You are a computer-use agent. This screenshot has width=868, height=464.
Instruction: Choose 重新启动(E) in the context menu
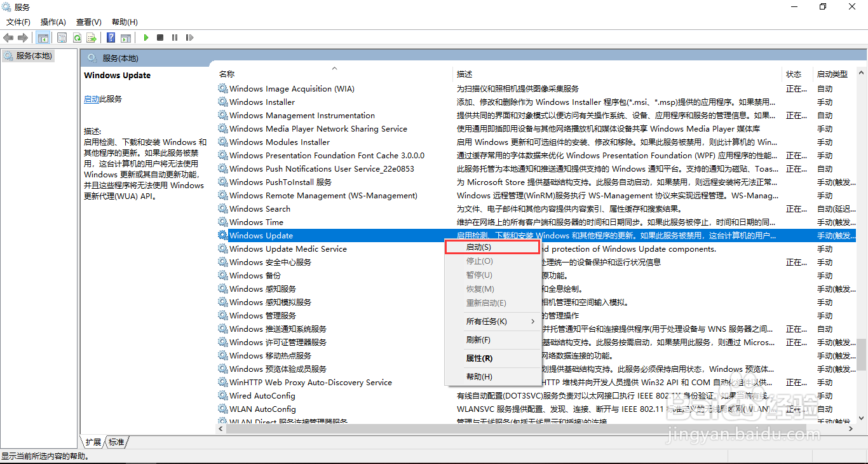pos(492,303)
